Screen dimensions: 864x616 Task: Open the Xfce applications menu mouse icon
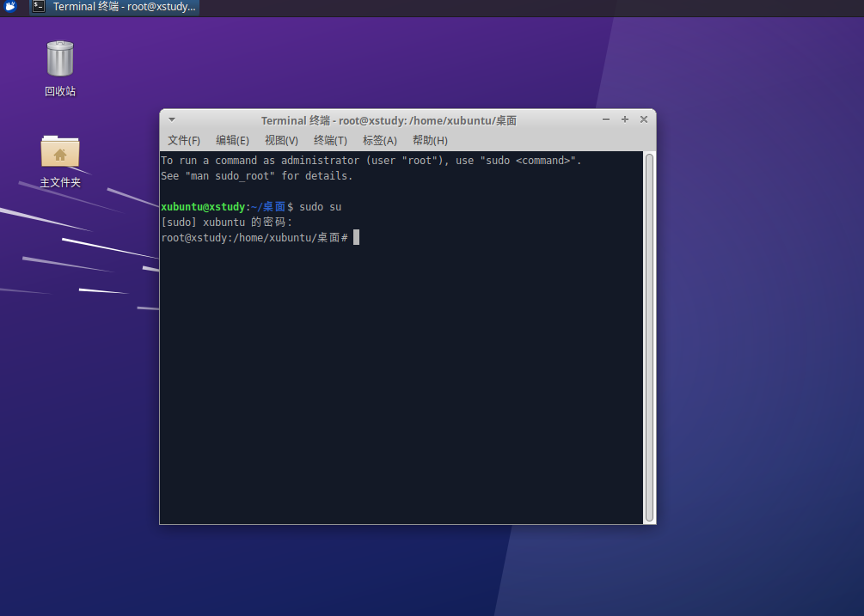10,7
